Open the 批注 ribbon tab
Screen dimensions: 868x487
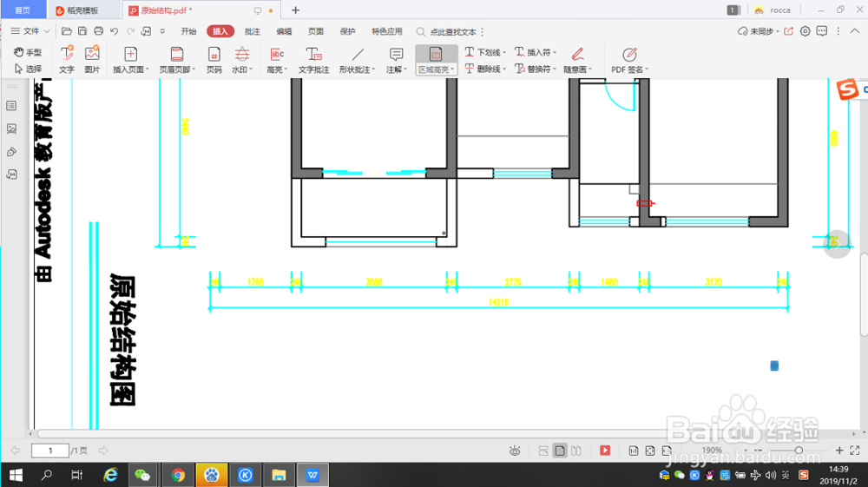(253, 31)
